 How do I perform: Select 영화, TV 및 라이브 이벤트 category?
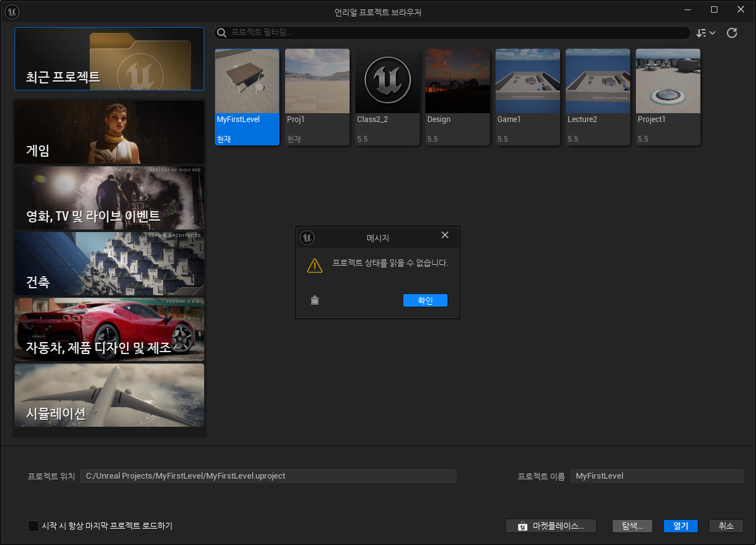click(109, 198)
